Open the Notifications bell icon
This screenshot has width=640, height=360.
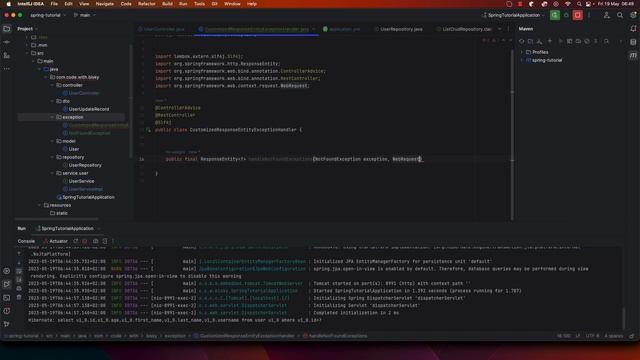click(x=633, y=29)
